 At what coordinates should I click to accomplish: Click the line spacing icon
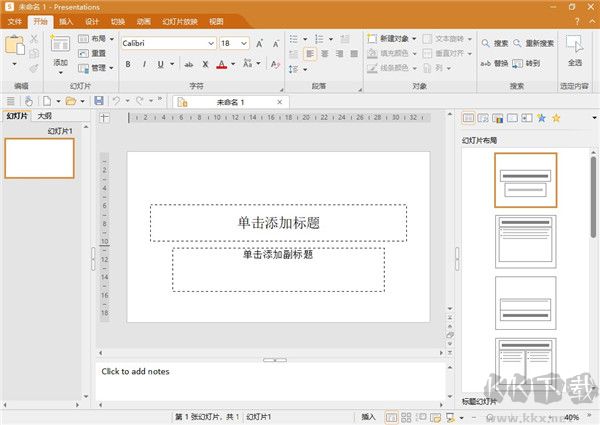pyautogui.click(x=293, y=69)
